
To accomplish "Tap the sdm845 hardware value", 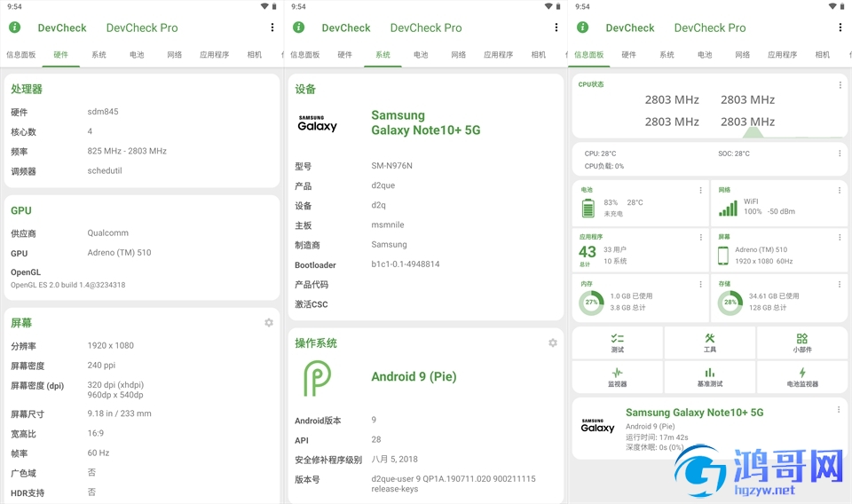I will pos(103,111).
